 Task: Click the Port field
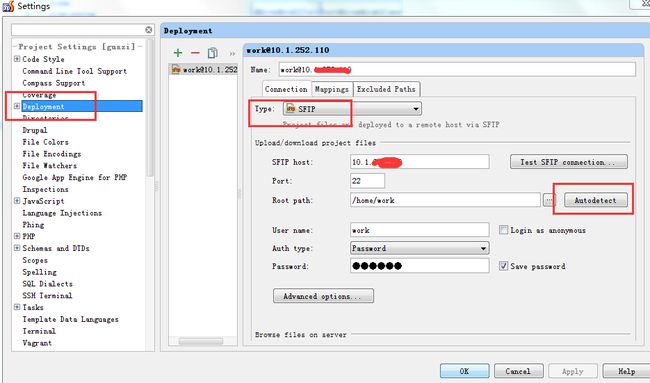[x=367, y=181]
